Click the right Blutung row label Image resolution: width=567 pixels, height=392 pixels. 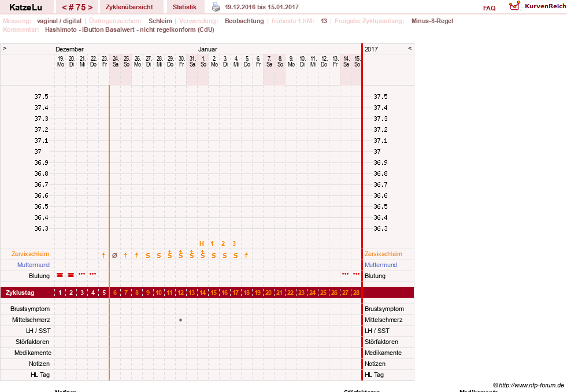[375, 276]
